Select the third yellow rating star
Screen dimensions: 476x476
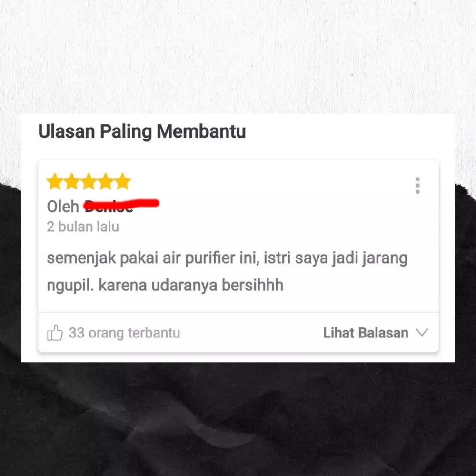(x=89, y=181)
